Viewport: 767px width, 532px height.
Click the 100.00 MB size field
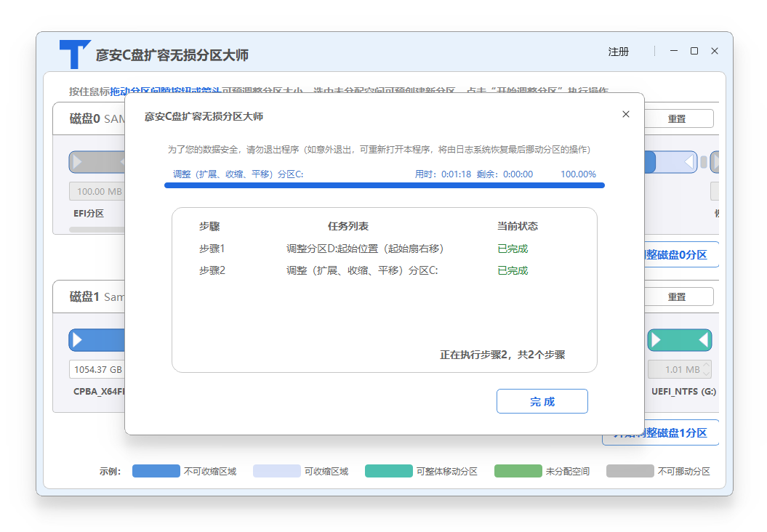pyautogui.click(x=97, y=191)
